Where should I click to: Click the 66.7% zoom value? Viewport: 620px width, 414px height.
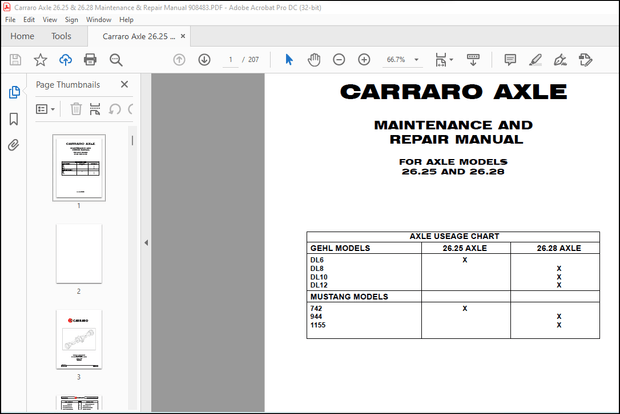pos(396,60)
